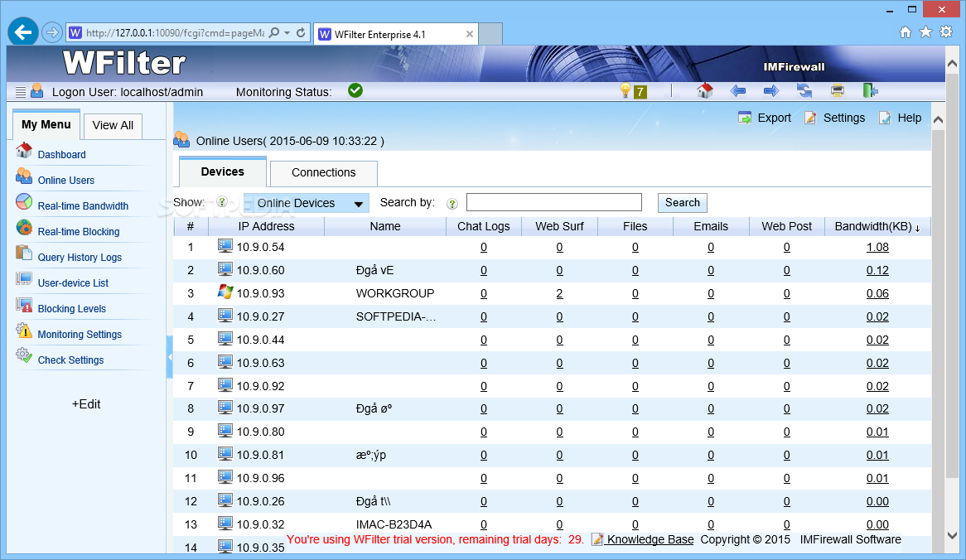Image resolution: width=966 pixels, height=560 pixels.
Task: Select the My Menu tab
Action: (x=46, y=125)
